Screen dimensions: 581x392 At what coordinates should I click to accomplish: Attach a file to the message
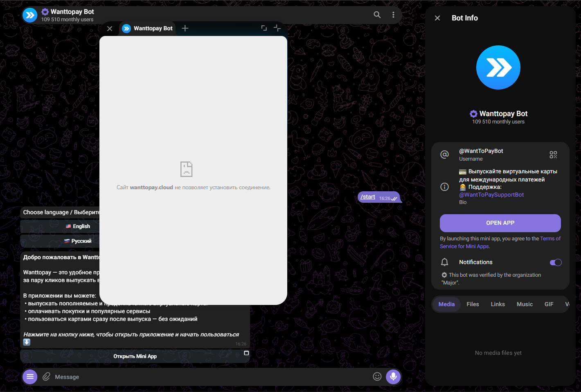click(46, 377)
